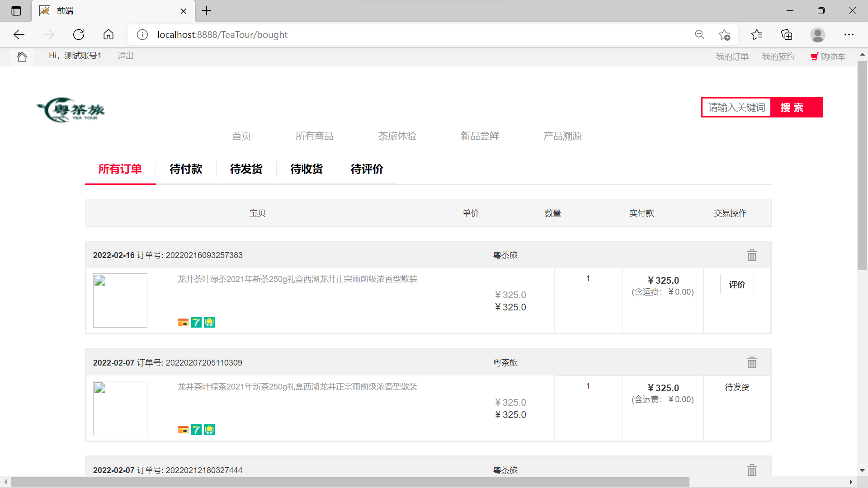Open the browser favorites star
The height and width of the screenshot is (488, 868).
pyautogui.click(x=757, y=34)
